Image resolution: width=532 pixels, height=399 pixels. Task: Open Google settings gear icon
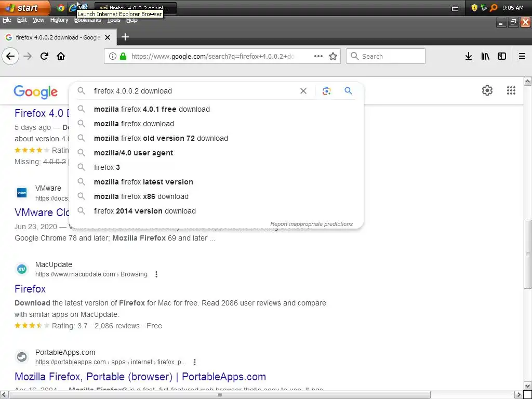point(487,90)
